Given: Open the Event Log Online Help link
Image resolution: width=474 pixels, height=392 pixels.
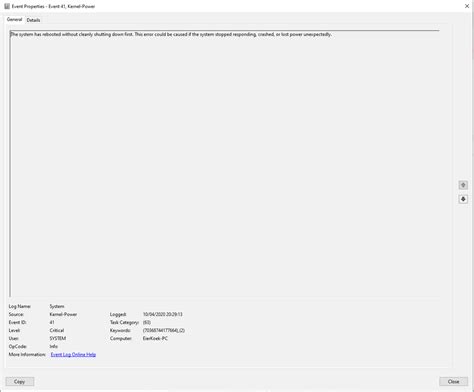Looking at the screenshot, I should pyautogui.click(x=73, y=354).
